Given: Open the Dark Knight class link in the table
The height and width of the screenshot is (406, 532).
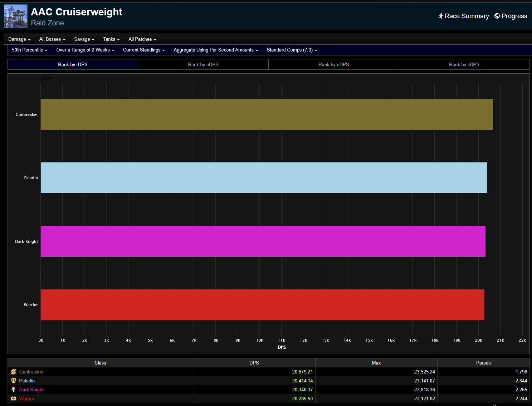Looking at the screenshot, I should pyautogui.click(x=31, y=390).
